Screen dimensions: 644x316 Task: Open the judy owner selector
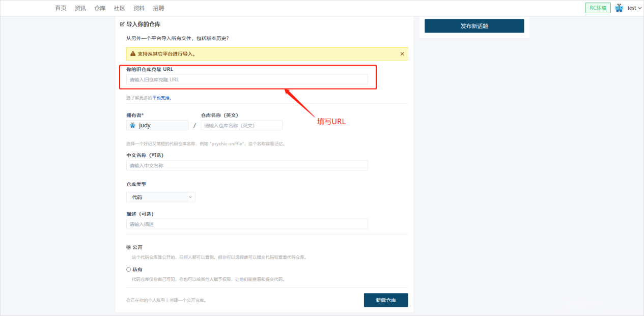tap(157, 125)
